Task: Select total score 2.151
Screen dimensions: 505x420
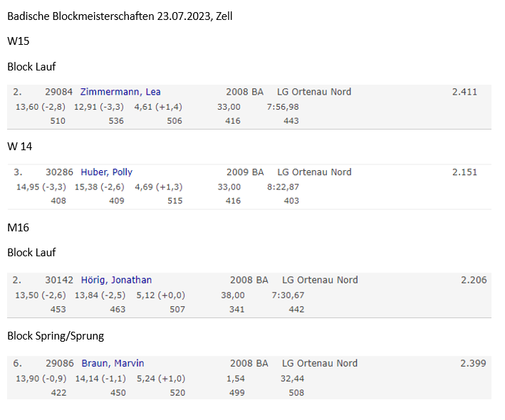Action: coord(464,172)
